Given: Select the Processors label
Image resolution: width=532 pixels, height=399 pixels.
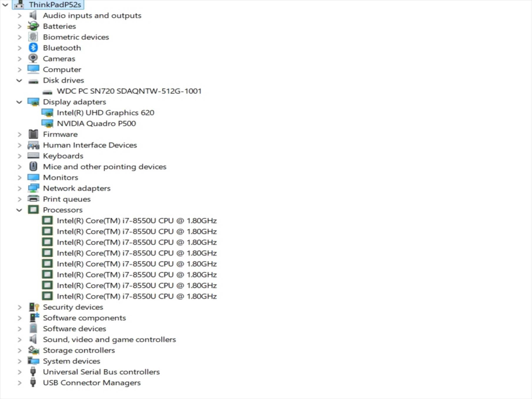Looking at the screenshot, I should click(63, 210).
